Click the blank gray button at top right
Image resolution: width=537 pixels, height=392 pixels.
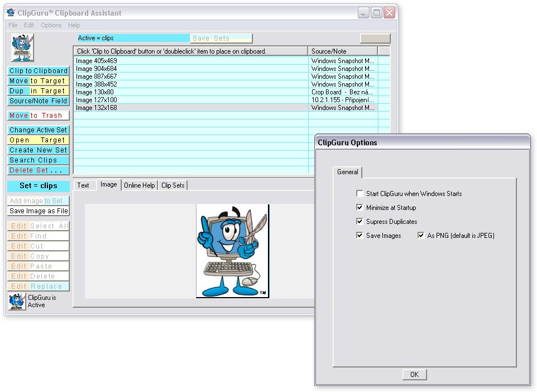click(375, 39)
